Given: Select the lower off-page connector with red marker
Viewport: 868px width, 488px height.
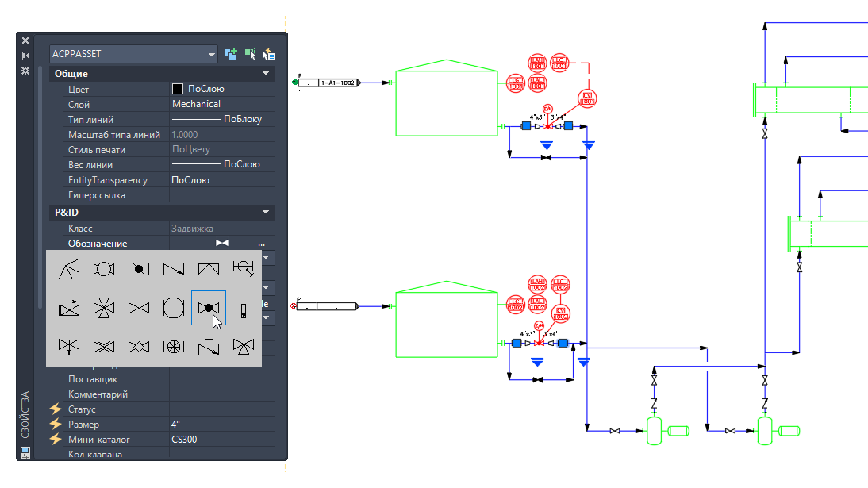Looking at the screenshot, I should click(x=327, y=306).
